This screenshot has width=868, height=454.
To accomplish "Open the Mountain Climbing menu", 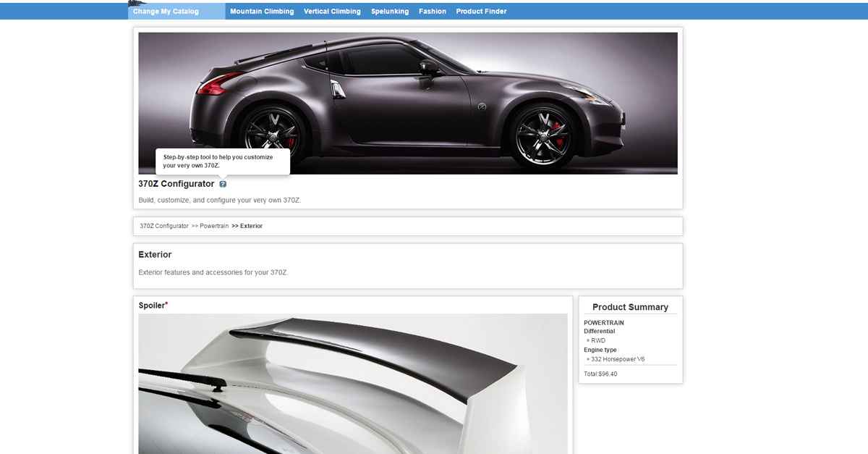I will click(262, 12).
